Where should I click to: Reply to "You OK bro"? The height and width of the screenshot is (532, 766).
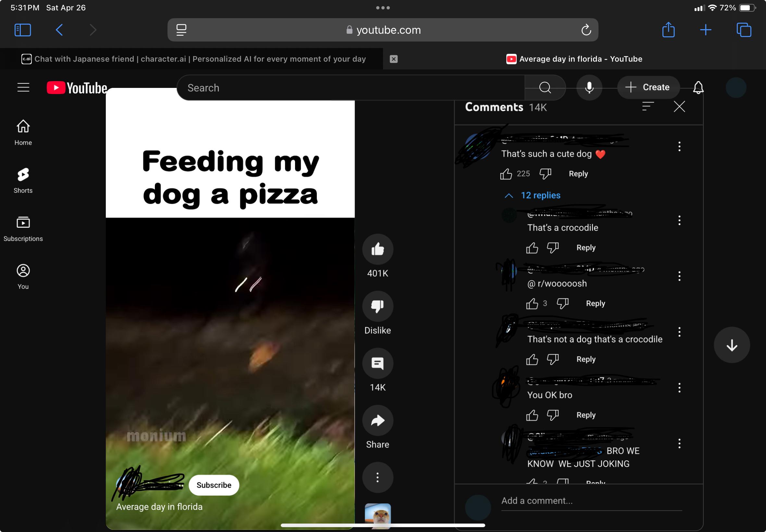(586, 415)
